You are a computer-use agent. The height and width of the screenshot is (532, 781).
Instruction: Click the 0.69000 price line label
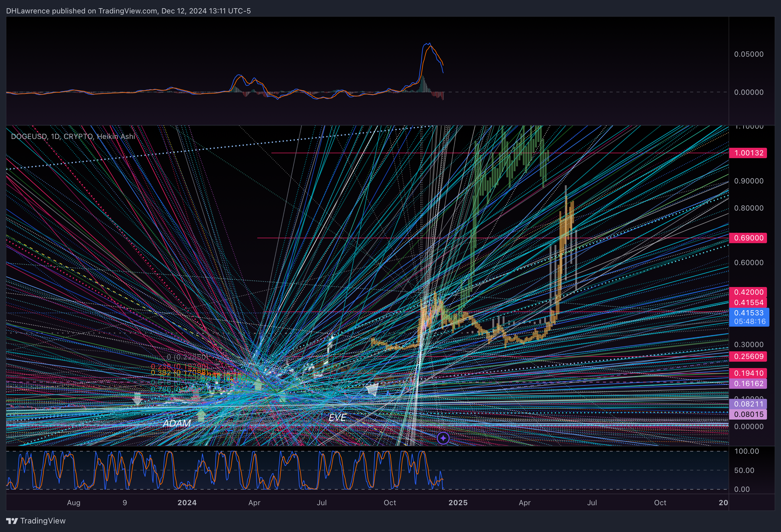(748, 238)
